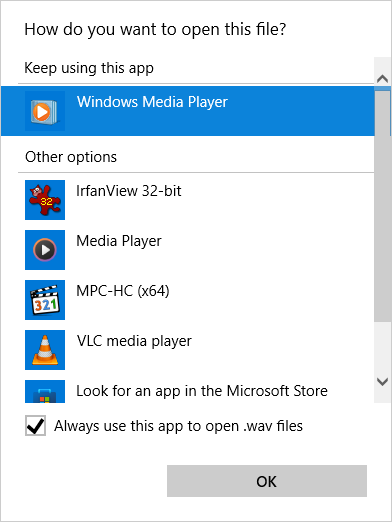Select the VLC traffic cone icon

click(x=45, y=350)
